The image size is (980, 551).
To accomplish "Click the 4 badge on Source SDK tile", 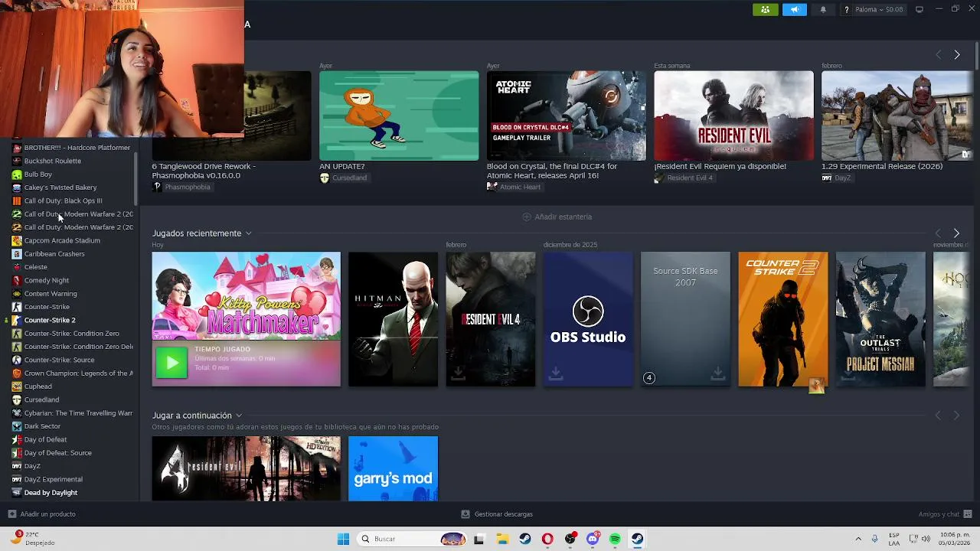I will 649,377.
